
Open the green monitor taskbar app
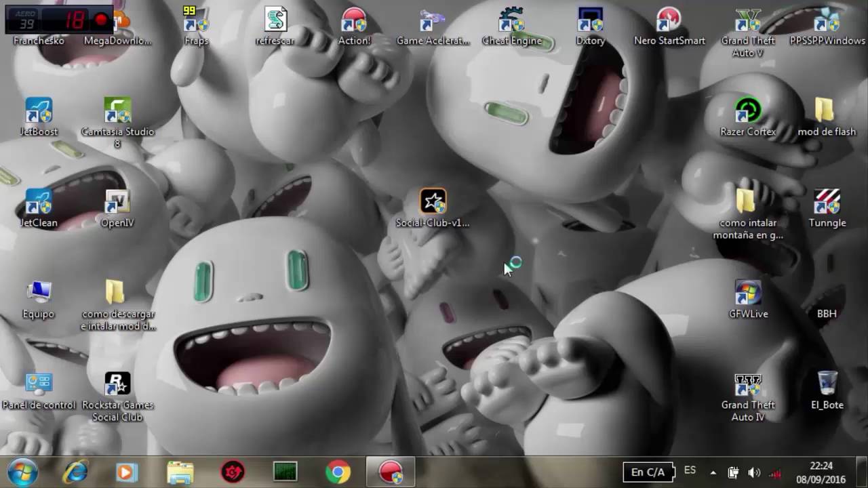285,472
